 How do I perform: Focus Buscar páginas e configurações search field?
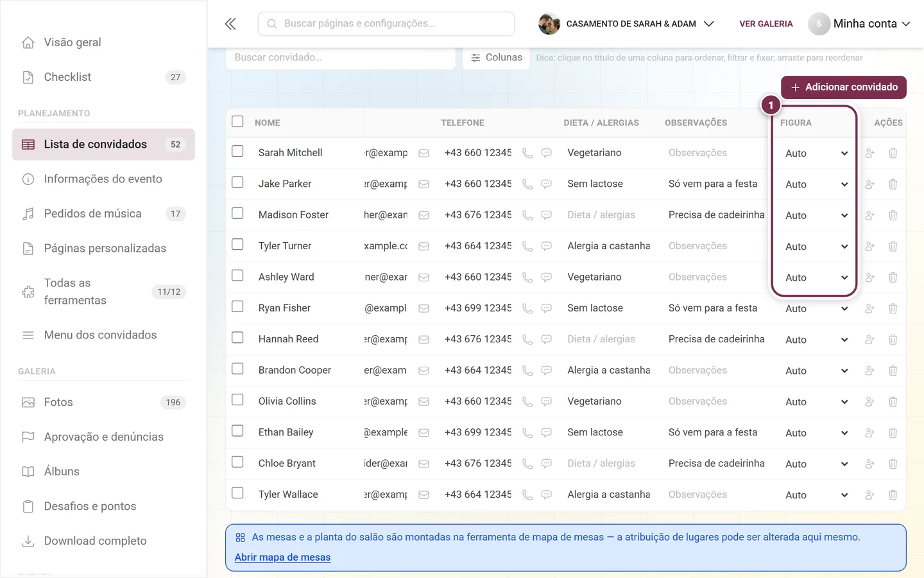[386, 24]
